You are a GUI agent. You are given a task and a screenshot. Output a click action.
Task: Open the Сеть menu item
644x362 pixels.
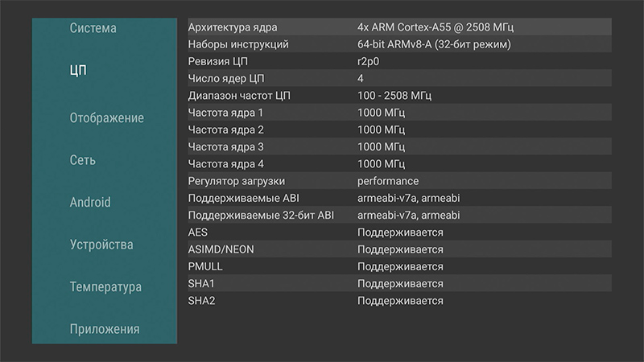tap(83, 160)
